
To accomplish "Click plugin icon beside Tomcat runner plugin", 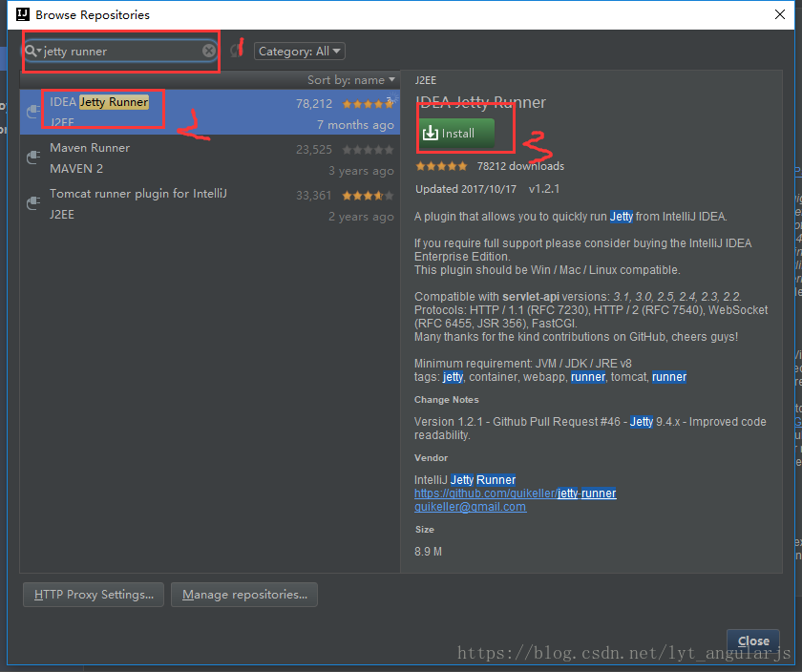I will click(x=33, y=203).
